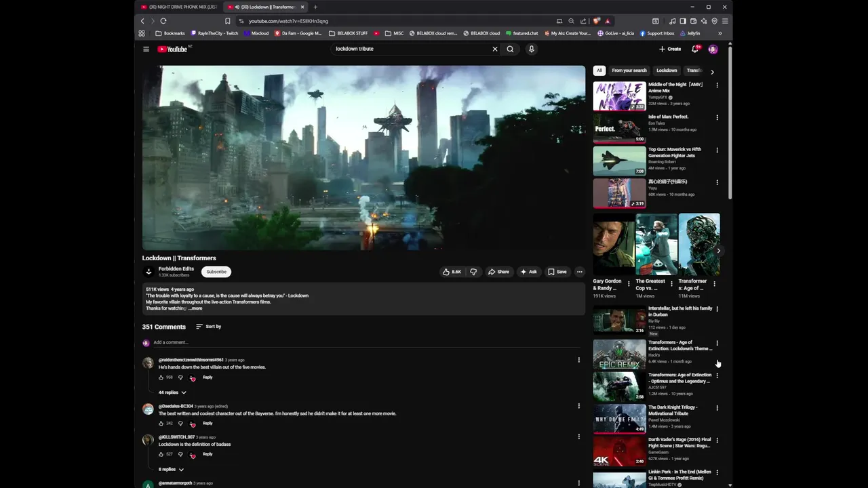Dislike the Lockdown video
868x488 pixels.
473,272
